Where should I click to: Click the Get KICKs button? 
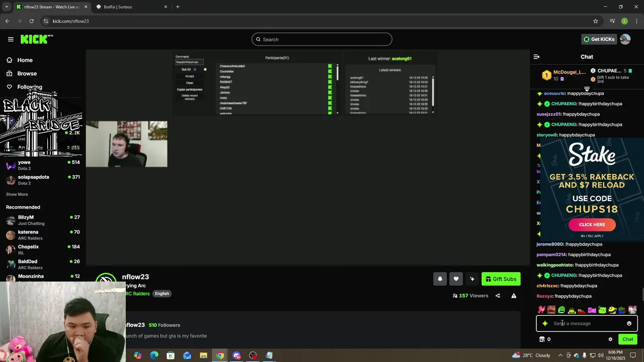(x=599, y=39)
